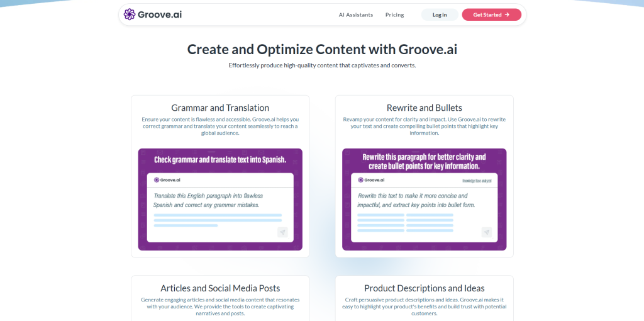The image size is (644, 321).
Task: Click 'Check grammar and translate text into Spanish' banner
Action: (220, 160)
